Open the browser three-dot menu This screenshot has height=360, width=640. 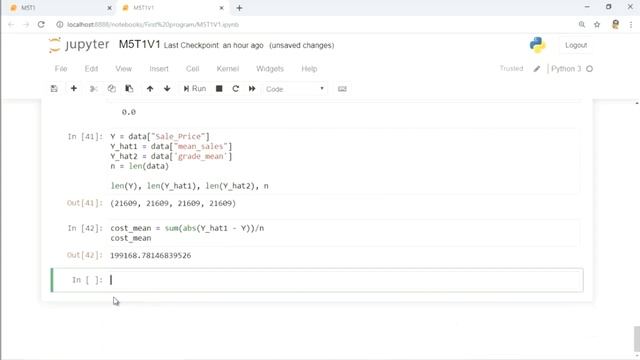[631, 24]
